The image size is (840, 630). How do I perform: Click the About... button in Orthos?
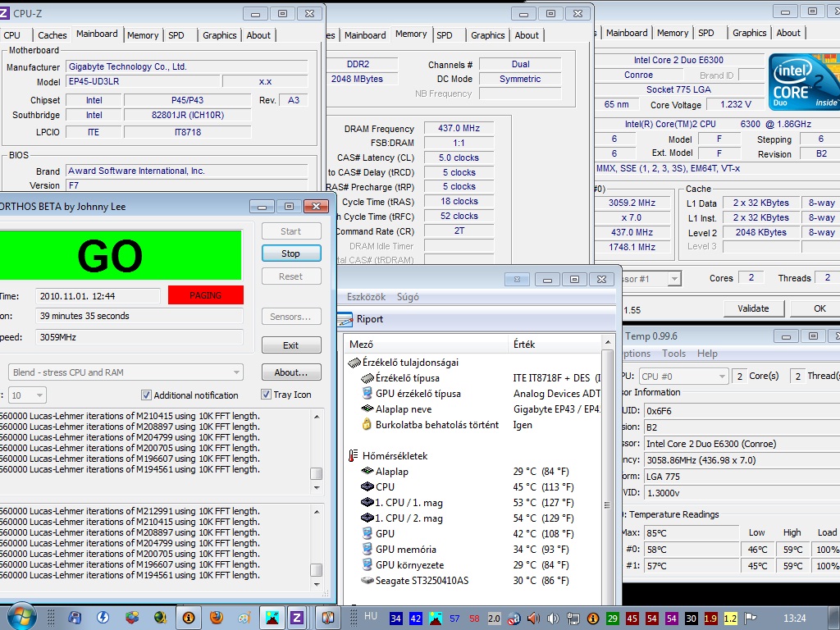click(x=291, y=372)
